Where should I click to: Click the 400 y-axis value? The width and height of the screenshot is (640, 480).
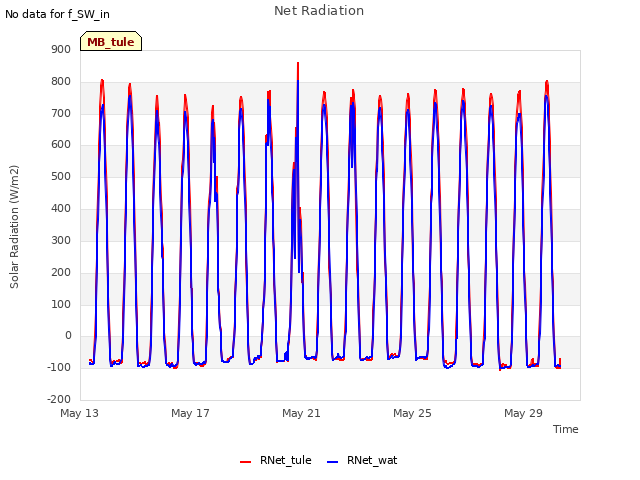[x=61, y=209]
